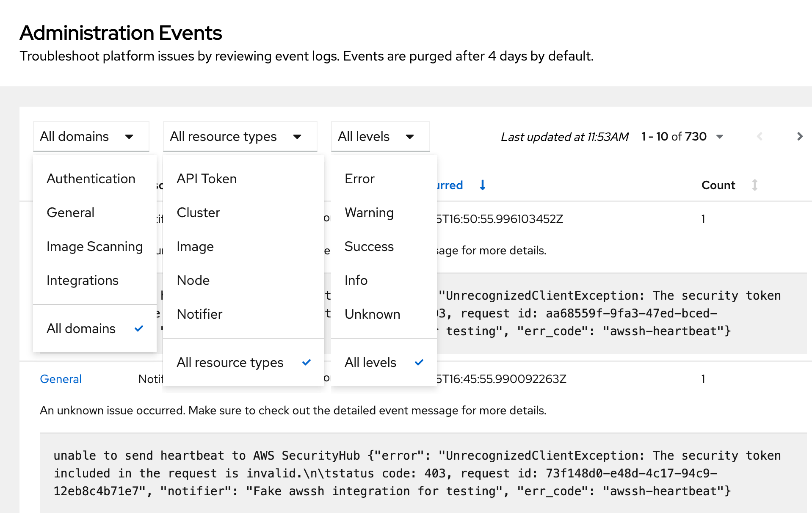Pick API Token resource type
The height and width of the screenshot is (513, 812).
[x=207, y=179]
